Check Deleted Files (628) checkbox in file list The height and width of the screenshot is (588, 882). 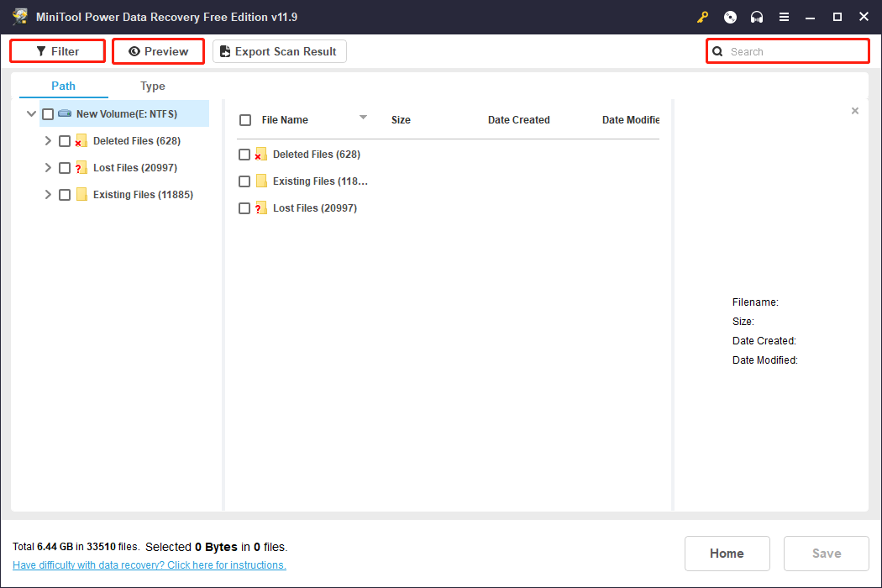click(x=244, y=155)
